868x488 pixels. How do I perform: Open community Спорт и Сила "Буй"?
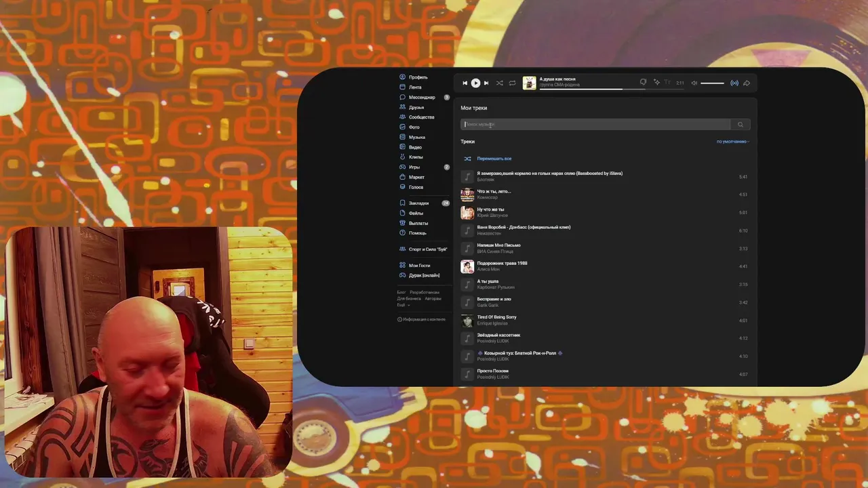pos(428,249)
